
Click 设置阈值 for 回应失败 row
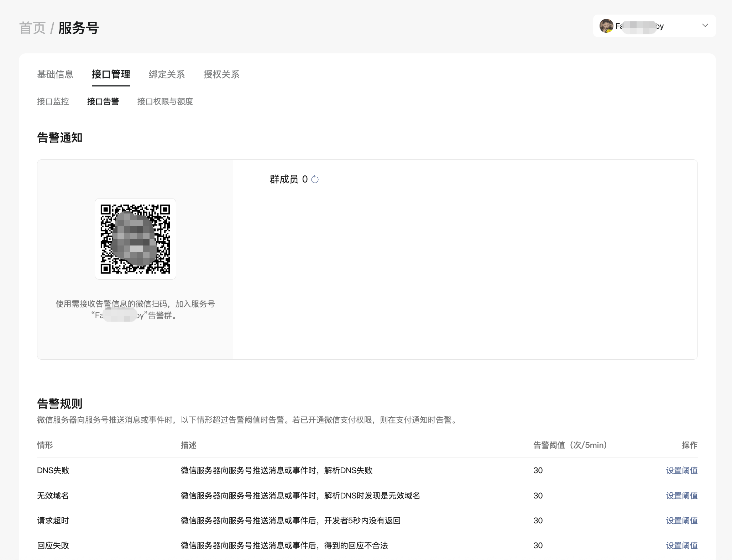point(681,545)
